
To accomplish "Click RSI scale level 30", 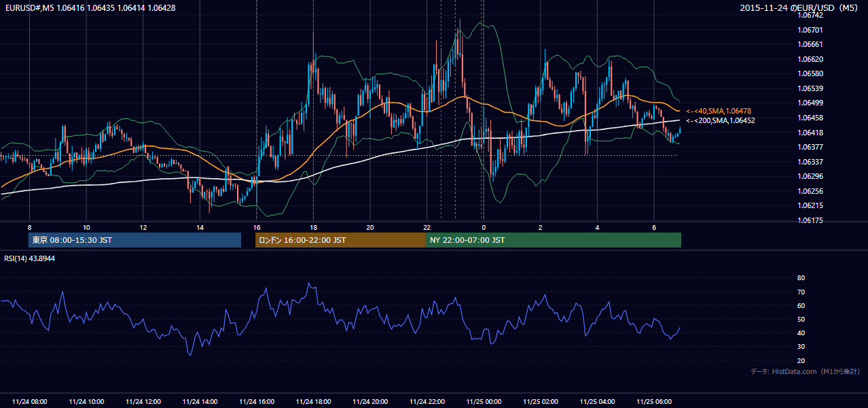I will tap(801, 347).
